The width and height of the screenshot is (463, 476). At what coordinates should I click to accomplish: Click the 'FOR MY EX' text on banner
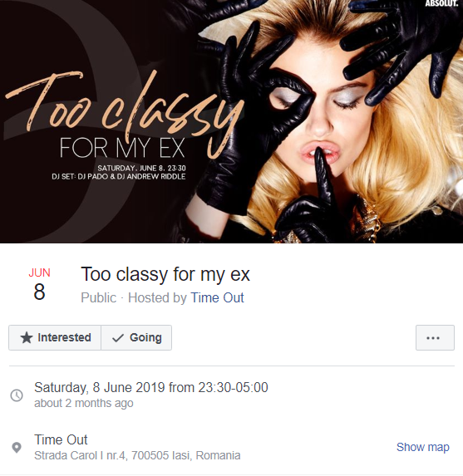122,148
